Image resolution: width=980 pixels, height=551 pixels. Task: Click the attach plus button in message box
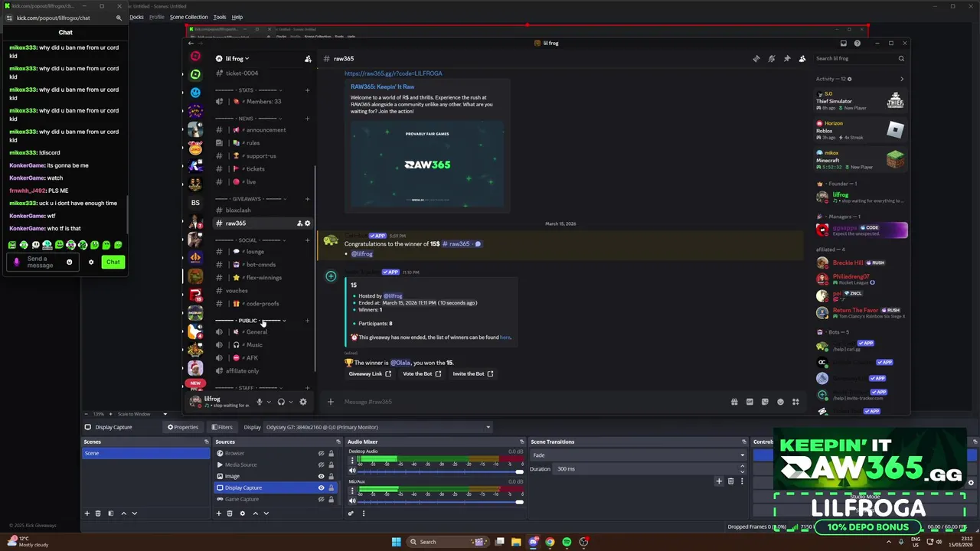click(x=331, y=402)
